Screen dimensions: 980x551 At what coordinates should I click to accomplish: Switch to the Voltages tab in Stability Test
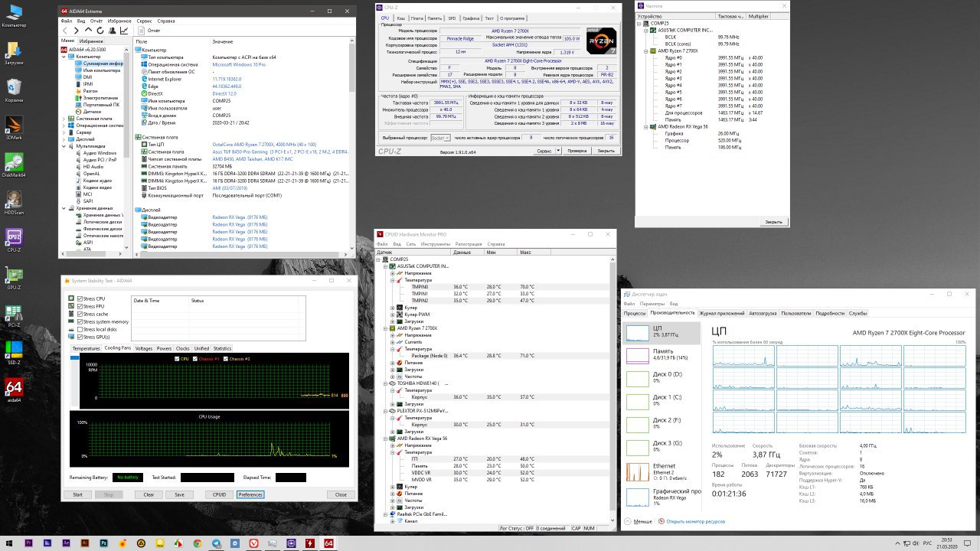pos(144,348)
